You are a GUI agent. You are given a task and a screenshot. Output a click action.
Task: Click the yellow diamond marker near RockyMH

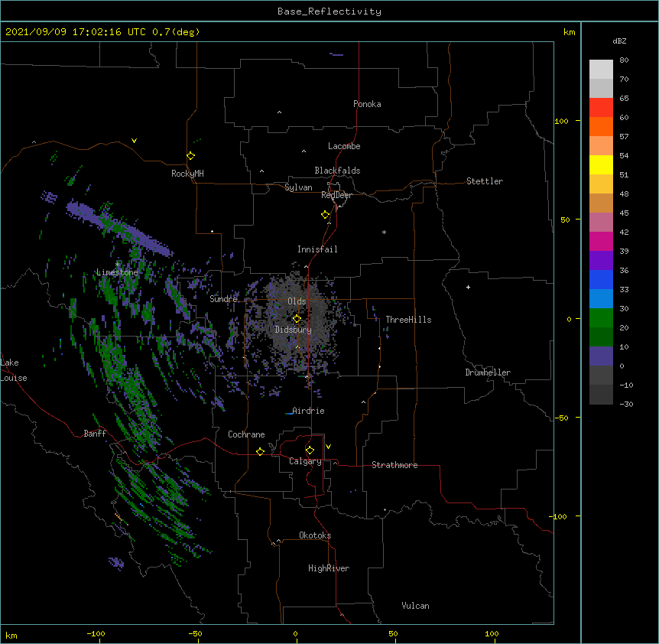click(x=190, y=156)
